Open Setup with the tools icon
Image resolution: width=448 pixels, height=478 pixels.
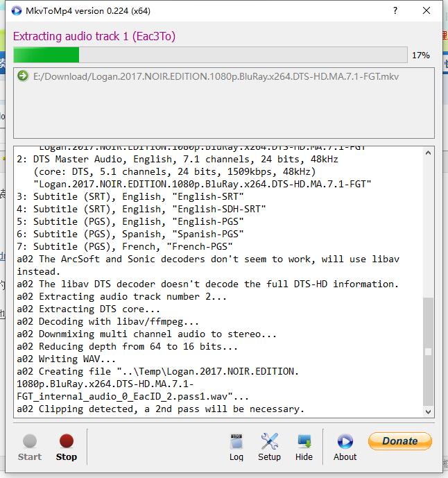point(269,447)
